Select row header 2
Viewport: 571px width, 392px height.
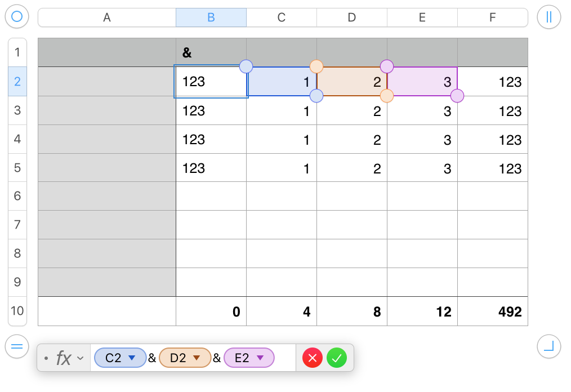click(x=17, y=82)
